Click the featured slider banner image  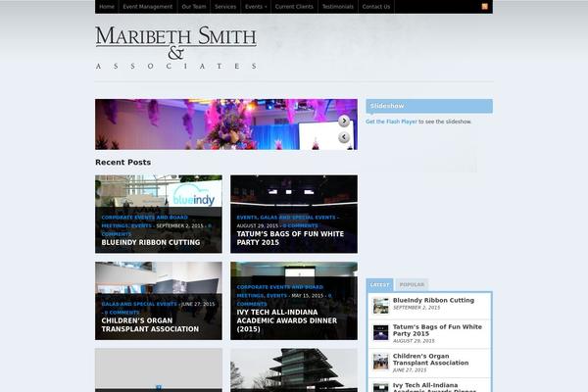pos(226,124)
